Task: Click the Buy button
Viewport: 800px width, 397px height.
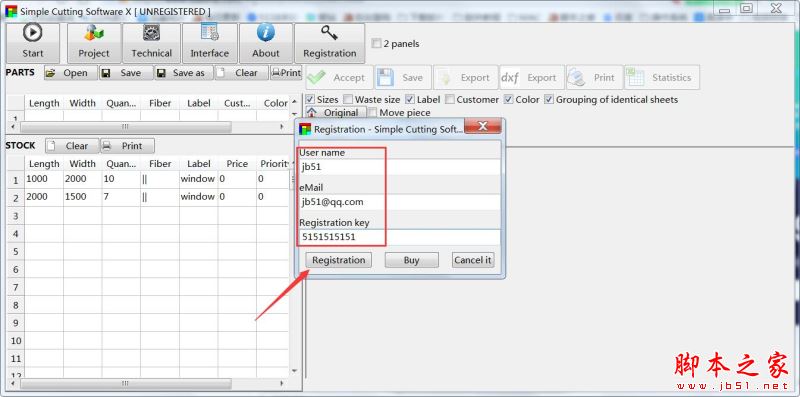Action: pyautogui.click(x=411, y=260)
